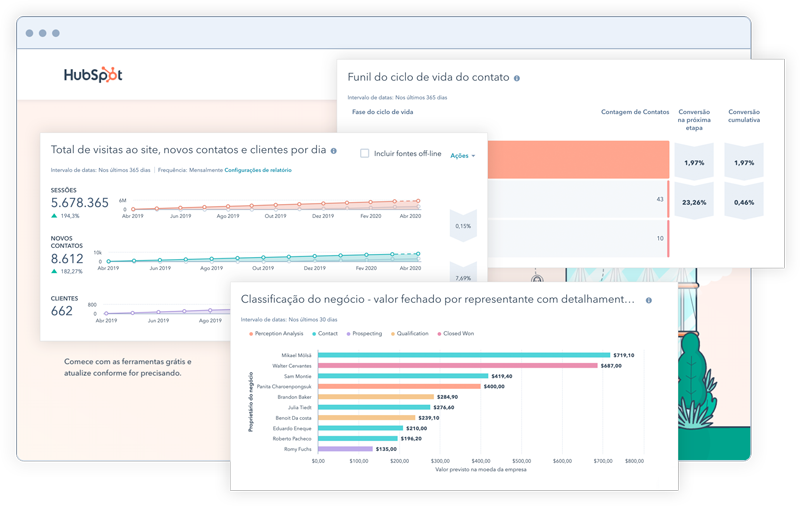The height and width of the screenshot is (506, 800).
Task: Click Valor previsto na moeda da empresa label
Action: pyautogui.click(x=481, y=469)
